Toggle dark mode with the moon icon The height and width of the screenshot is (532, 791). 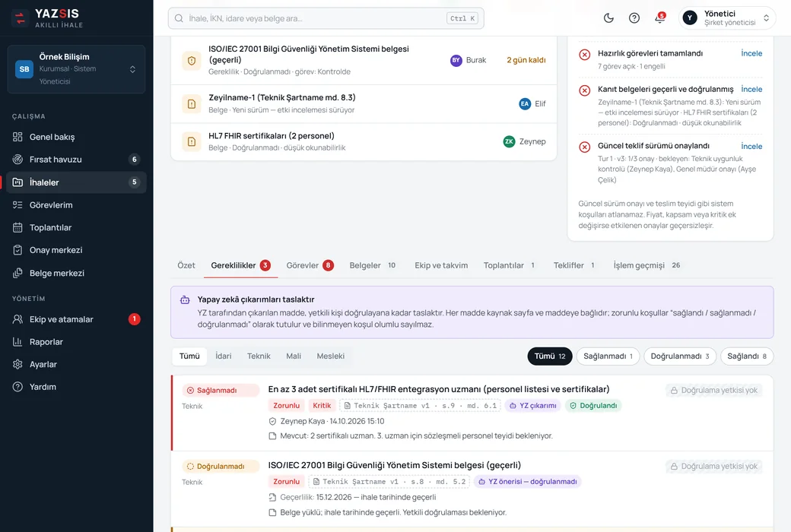[x=609, y=18]
